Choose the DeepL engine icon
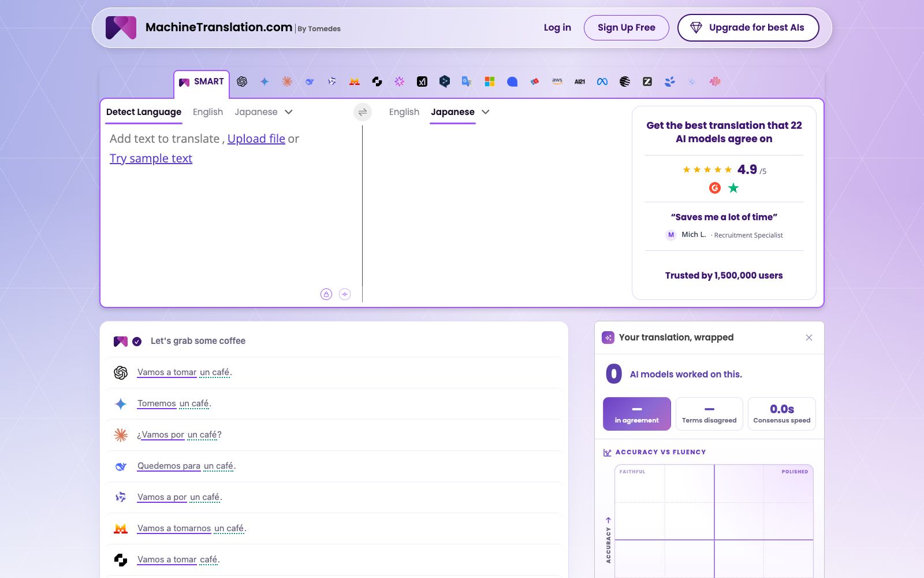Screen dimensions: 924x578 pos(445,81)
